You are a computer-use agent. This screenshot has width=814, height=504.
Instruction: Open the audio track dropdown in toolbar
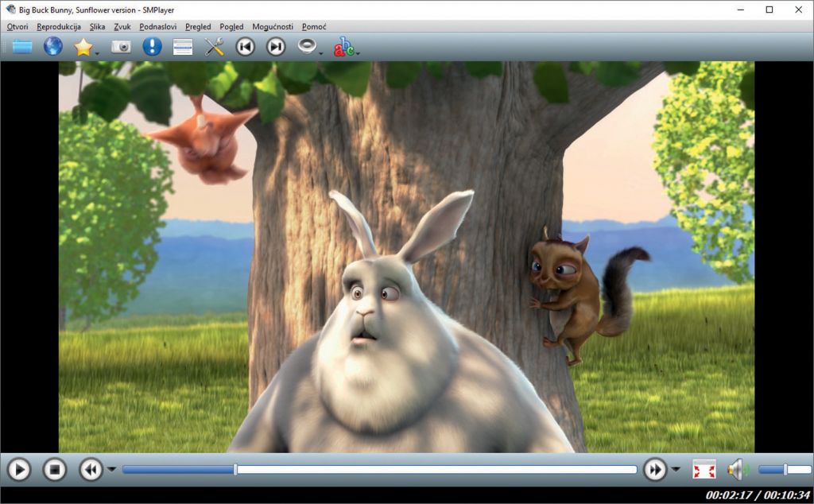tap(320, 53)
